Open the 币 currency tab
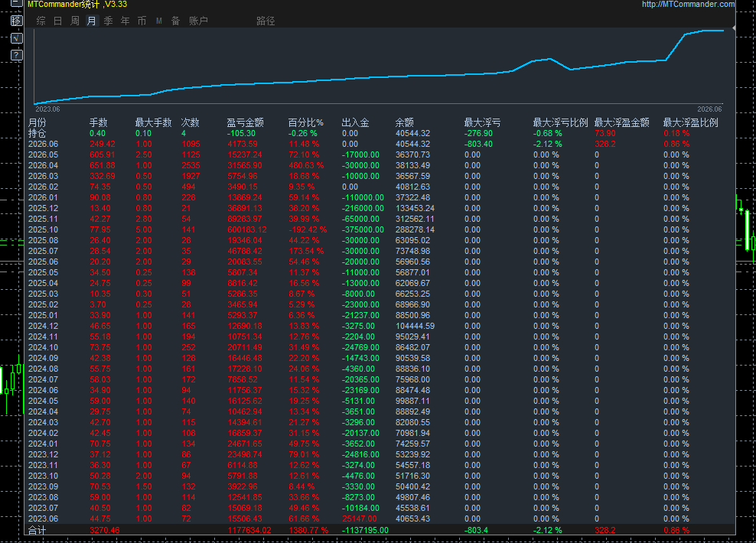756x543 pixels. click(x=142, y=21)
